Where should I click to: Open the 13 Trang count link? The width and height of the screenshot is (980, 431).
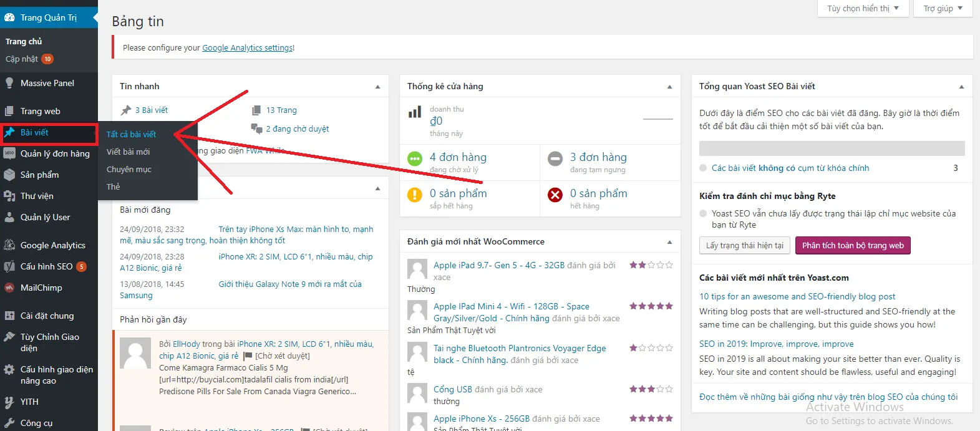[x=281, y=110]
